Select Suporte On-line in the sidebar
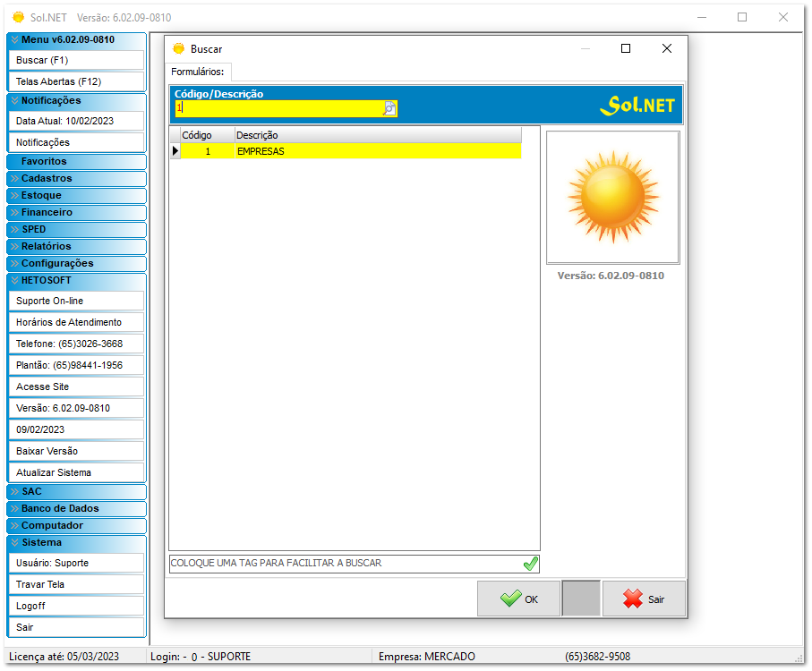 [x=76, y=301]
